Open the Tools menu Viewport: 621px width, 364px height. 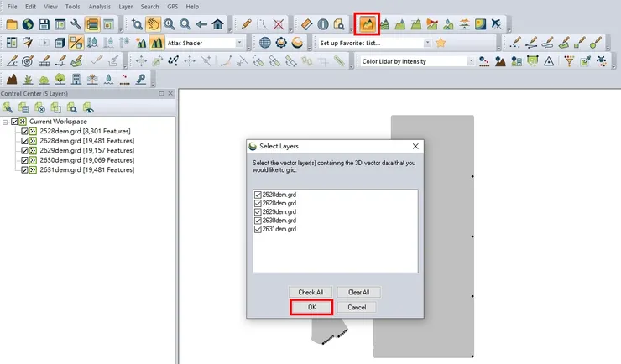[72, 7]
